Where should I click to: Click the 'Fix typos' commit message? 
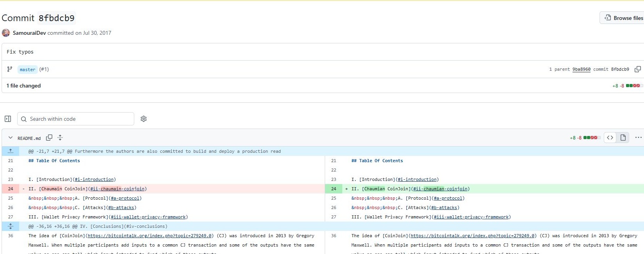click(20, 52)
